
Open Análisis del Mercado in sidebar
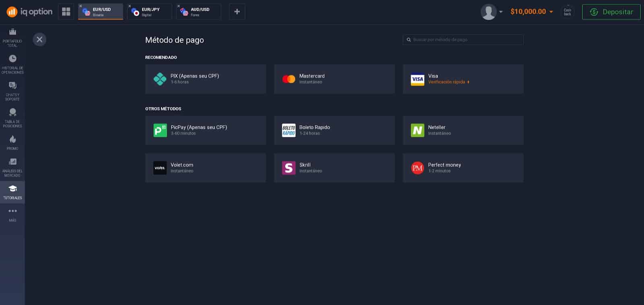click(x=12, y=167)
